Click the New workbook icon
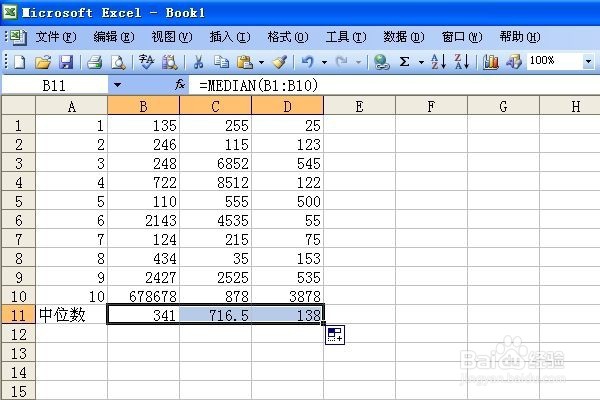The height and width of the screenshot is (400, 600). tap(20, 62)
